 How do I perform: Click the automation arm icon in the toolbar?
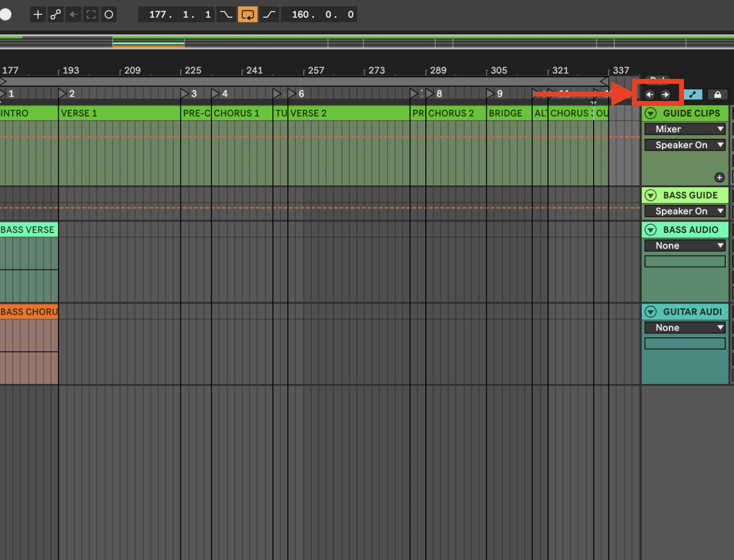[x=55, y=15]
